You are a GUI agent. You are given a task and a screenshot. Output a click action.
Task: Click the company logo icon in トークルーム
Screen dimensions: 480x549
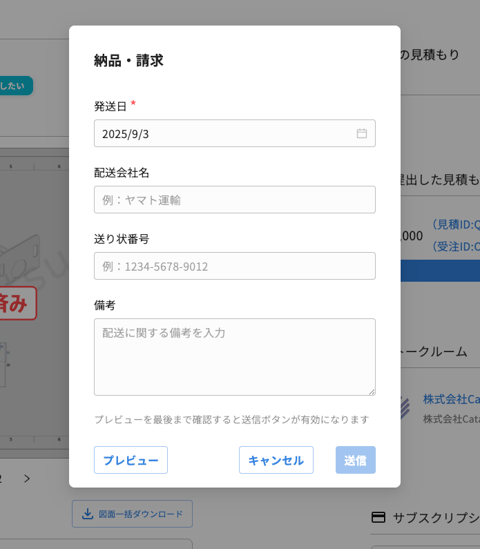point(405,408)
